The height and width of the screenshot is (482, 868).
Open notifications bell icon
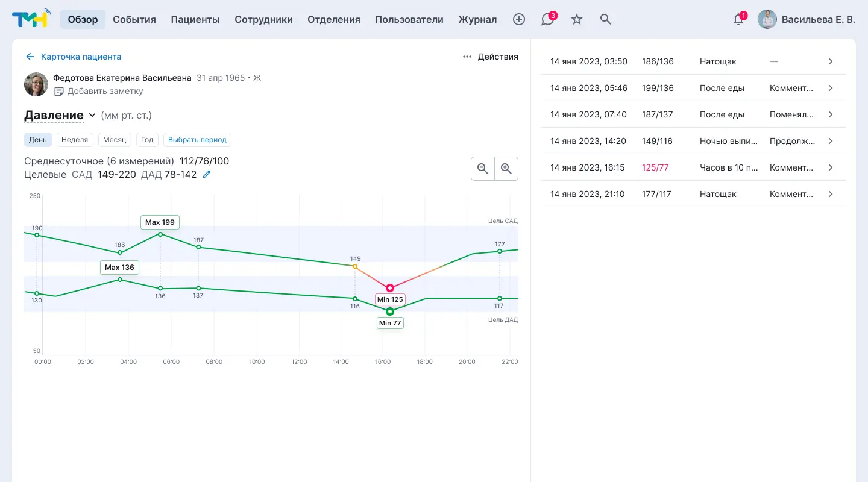tap(738, 19)
